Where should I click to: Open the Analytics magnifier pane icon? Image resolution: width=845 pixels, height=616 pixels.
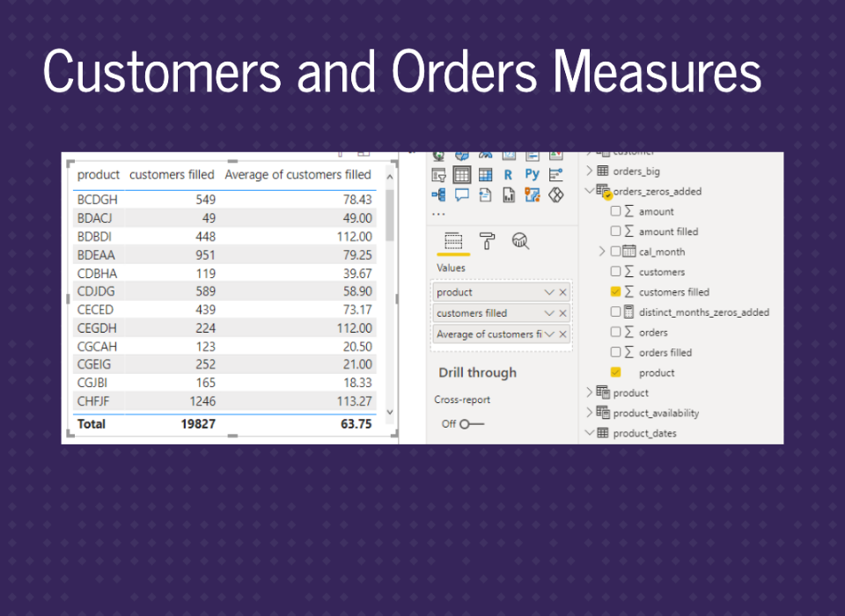pyautogui.click(x=519, y=241)
